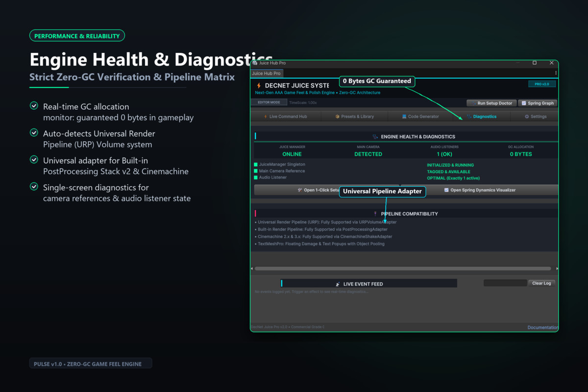Click the TimeScale: 1.00x readout
The height and width of the screenshot is (392, 588).
(x=303, y=103)
